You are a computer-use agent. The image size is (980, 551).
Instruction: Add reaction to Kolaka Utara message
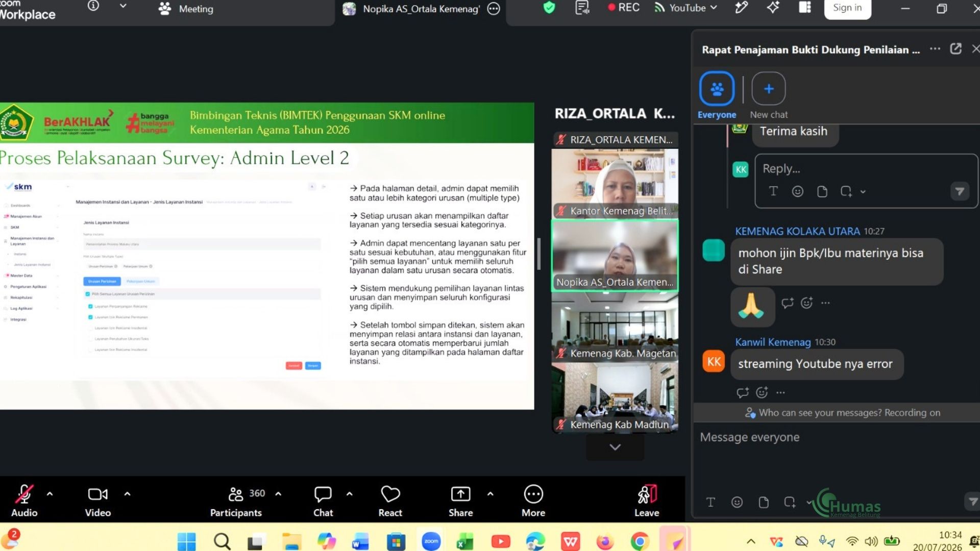807,303
